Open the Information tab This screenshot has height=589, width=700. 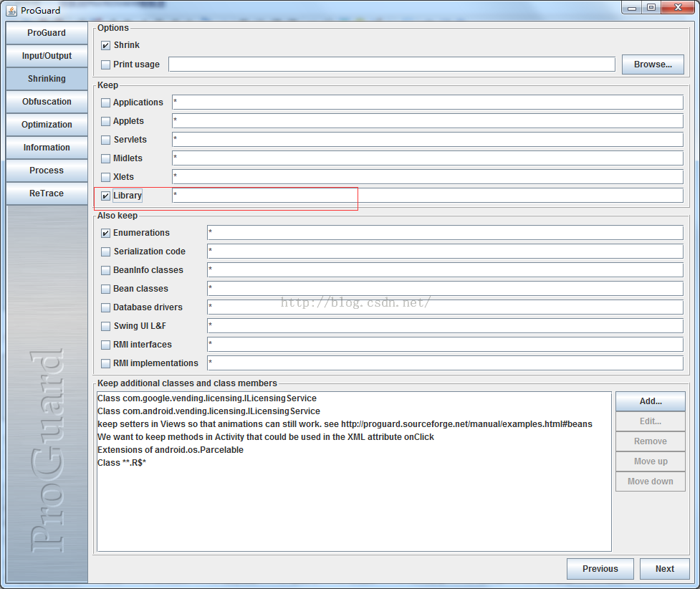point(47,148)
